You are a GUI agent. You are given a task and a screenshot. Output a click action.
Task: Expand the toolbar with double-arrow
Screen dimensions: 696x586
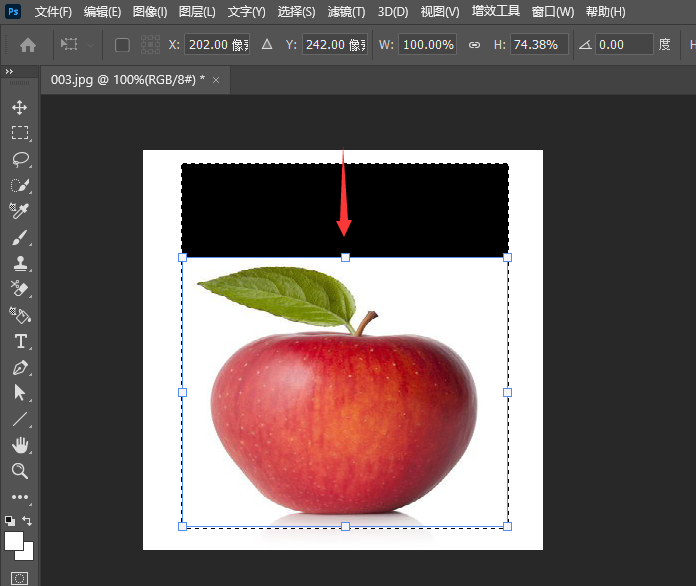(9, 71)
